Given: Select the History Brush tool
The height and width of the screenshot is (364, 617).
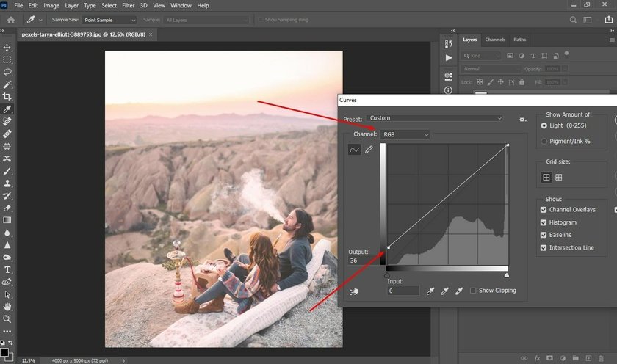Looking at the screenshot, I should pos(7,196).
